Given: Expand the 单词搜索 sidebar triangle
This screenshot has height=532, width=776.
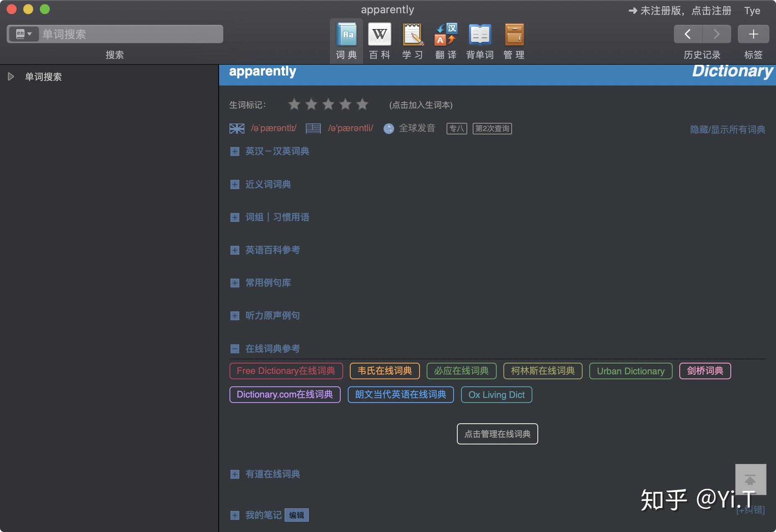Looking at the screenshot, I should point(11,77).
